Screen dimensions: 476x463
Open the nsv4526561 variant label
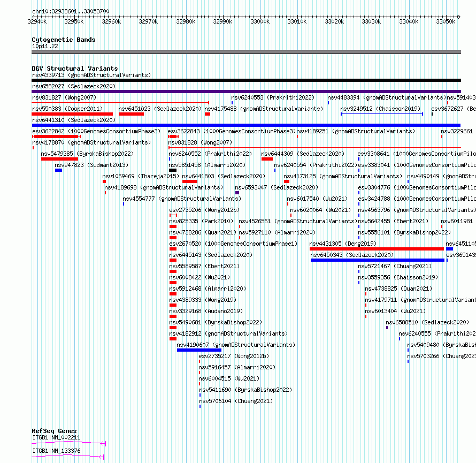coord(298,221)
